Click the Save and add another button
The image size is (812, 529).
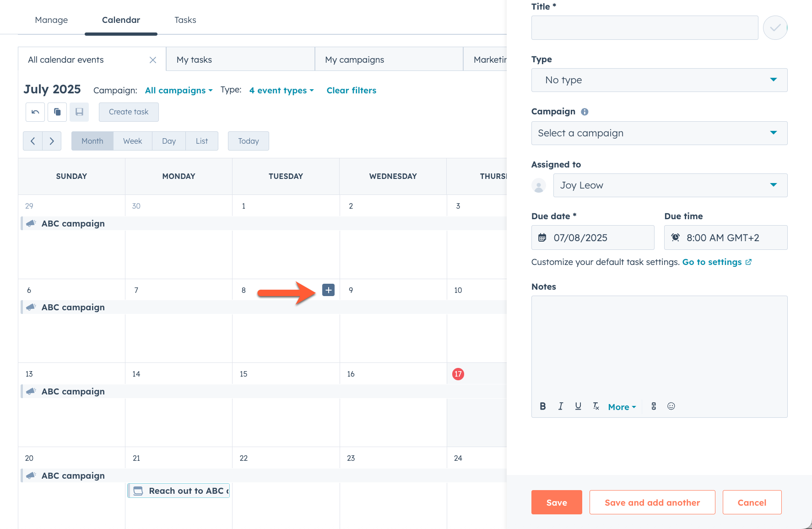click(652, 502)
